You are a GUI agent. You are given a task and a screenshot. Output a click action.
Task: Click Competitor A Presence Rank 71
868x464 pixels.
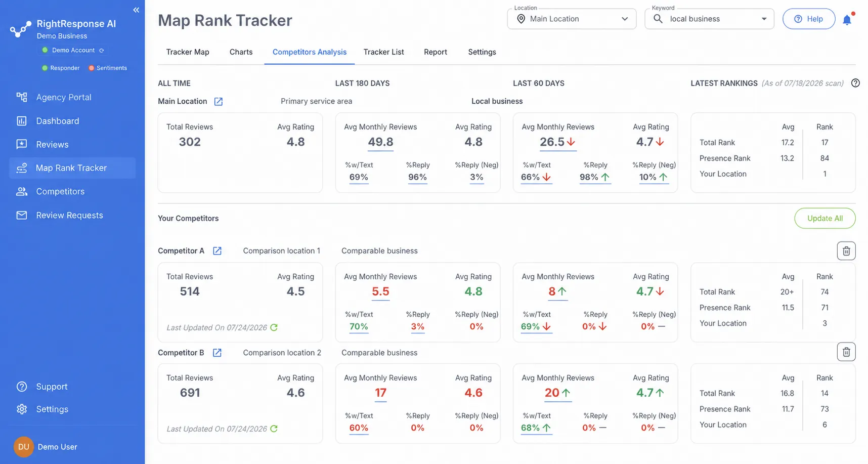(x=824, y=308)
